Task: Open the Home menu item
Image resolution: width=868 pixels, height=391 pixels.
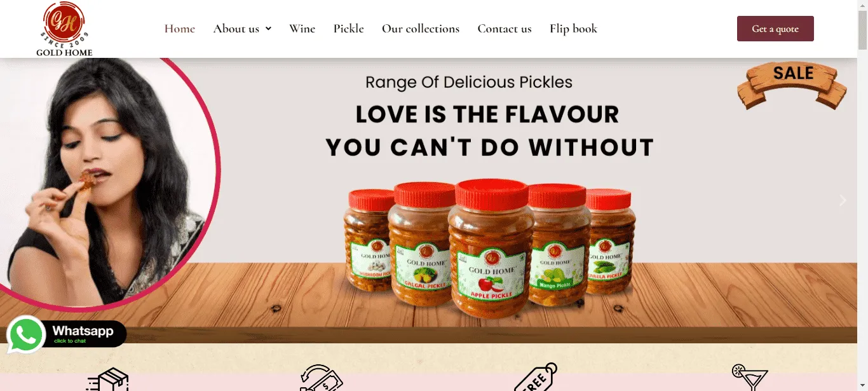Action: (x=180, y=29)
